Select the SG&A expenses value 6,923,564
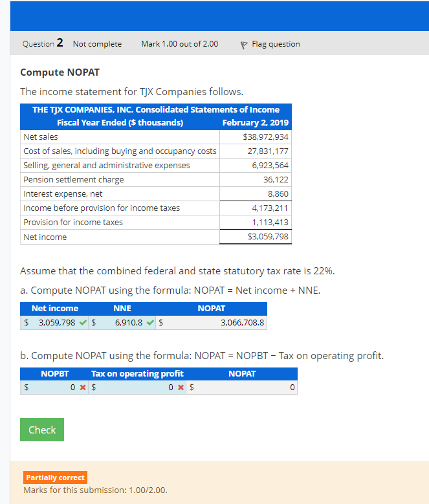Image resolution: width=429 pixels, height=504 pixels. coord(270,165)
